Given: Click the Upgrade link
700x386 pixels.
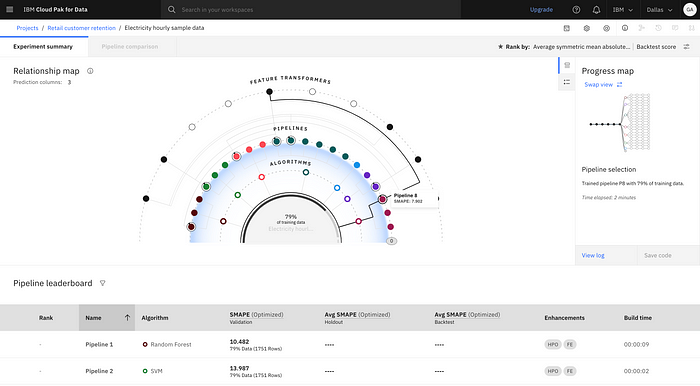Looking at the screenshot, I should pyautogui.click(x=541, y=9).
